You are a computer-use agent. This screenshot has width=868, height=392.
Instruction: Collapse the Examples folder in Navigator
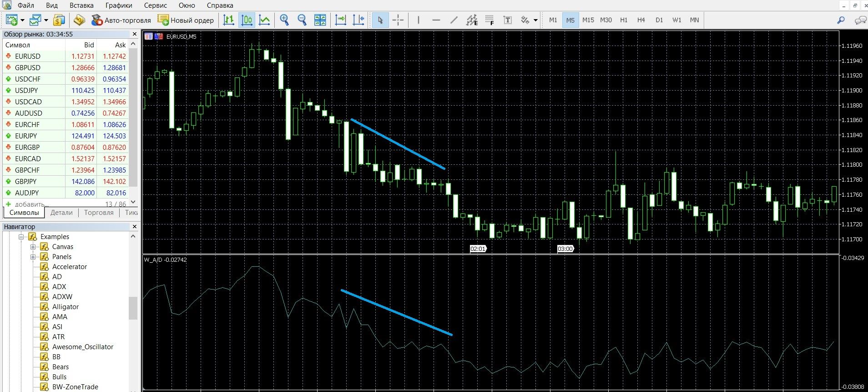click(21, 237)
